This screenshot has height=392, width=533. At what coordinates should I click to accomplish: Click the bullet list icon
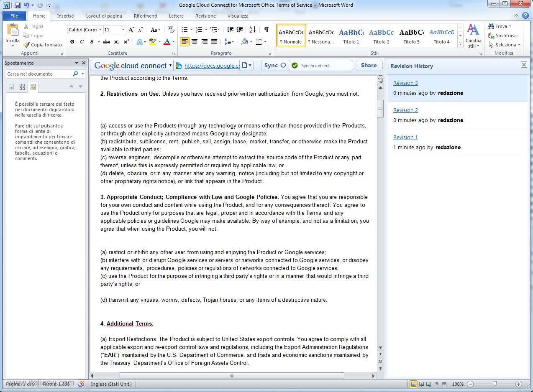[184, 30]
